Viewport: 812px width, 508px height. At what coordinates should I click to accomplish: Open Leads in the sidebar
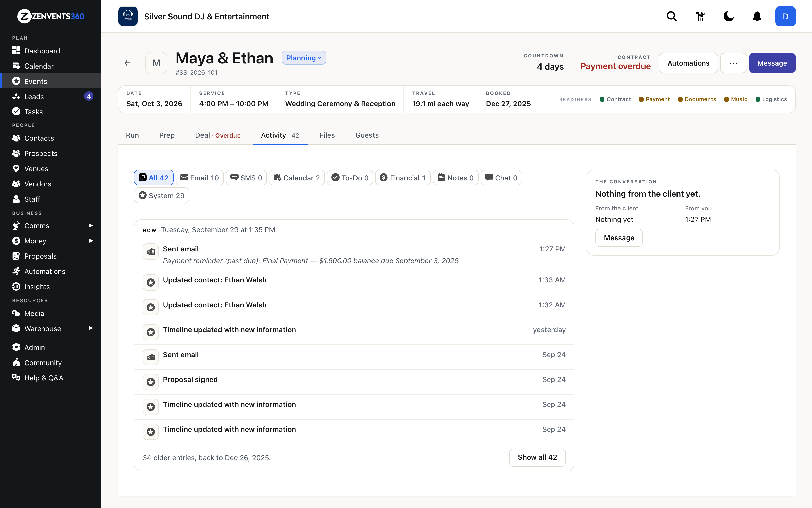point(51,97)
